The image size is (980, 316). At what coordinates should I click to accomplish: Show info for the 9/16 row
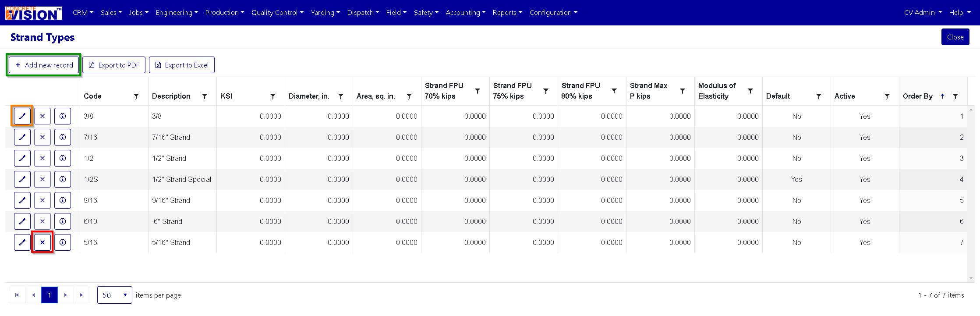[x=63, y=200]
